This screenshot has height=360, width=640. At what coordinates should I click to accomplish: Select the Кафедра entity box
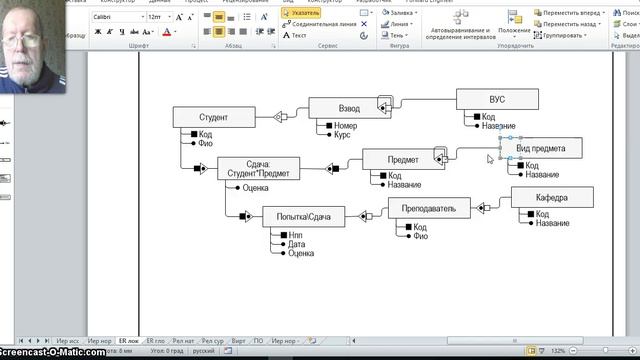coord(552,198)
